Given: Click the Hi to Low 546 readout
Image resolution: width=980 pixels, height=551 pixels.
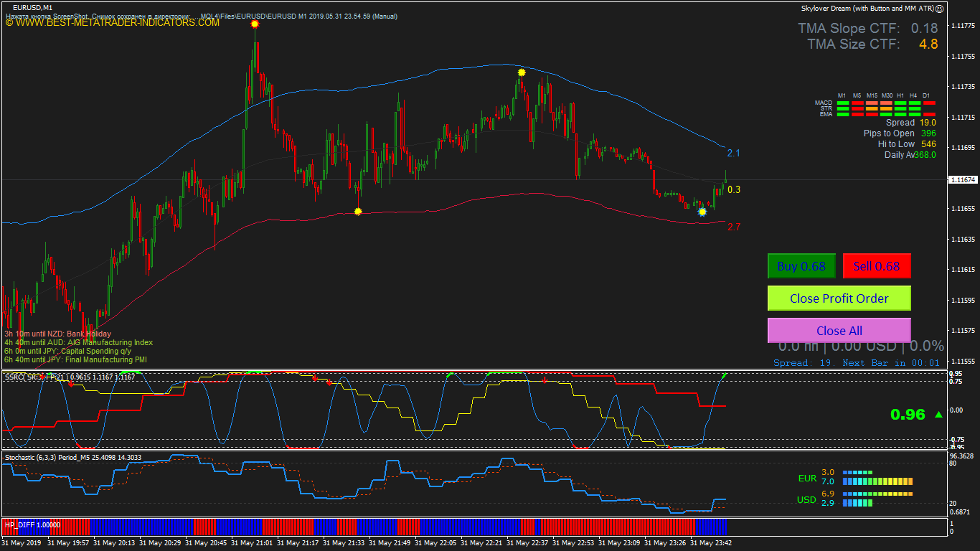Looking at the screenshot, I should [907, 144].
